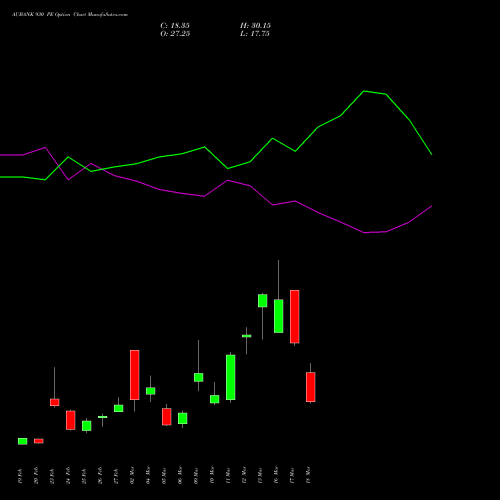Click the 27 Feb date label
This screenshot has height=500, width=500.
point(116,476)
